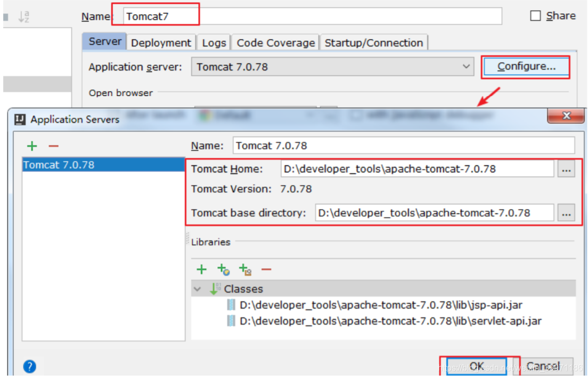Select Tomcat 7.0.78 in the server list
The width and height of the screenshot is (588, 378).
click(103, 165)
